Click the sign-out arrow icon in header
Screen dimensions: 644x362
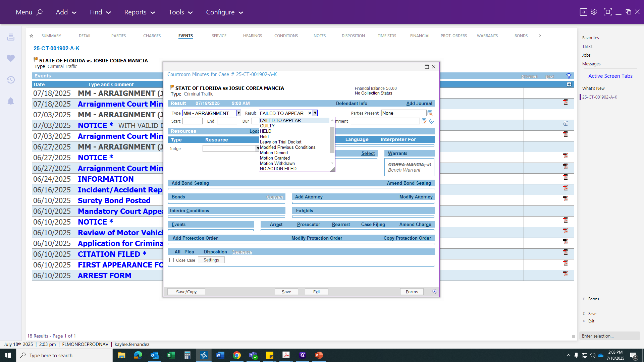tap(583, 12)
